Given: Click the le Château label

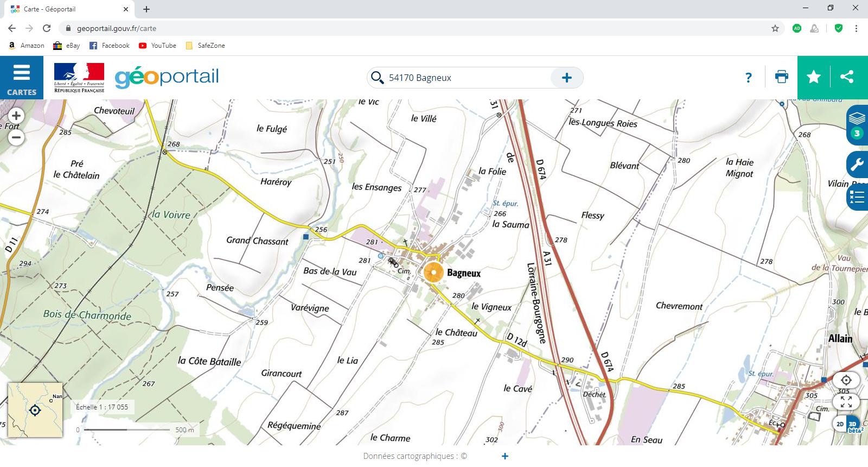Looking at the screenshot, I should point(456,332).
